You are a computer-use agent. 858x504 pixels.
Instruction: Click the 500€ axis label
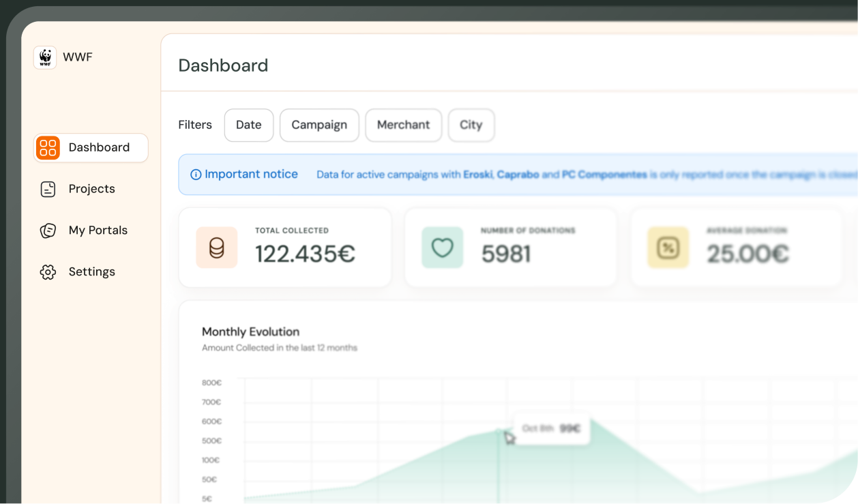coord(211,441)
